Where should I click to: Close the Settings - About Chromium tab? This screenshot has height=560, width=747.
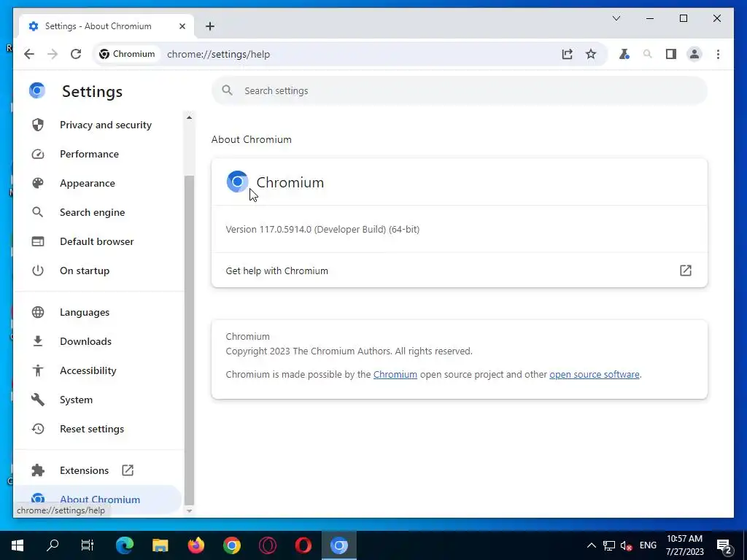[x=182, y=26]
